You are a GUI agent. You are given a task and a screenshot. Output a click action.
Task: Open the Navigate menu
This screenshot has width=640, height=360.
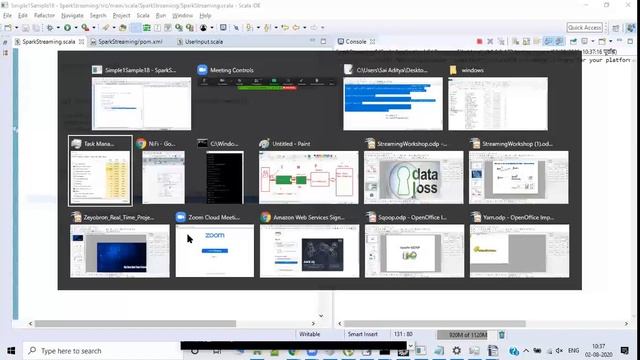(72, 16)
